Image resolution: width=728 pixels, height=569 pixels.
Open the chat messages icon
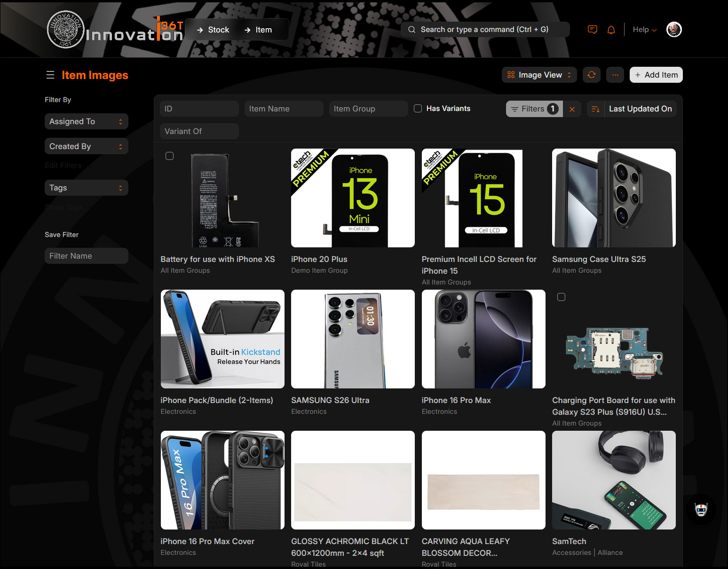tap(592, 30)
